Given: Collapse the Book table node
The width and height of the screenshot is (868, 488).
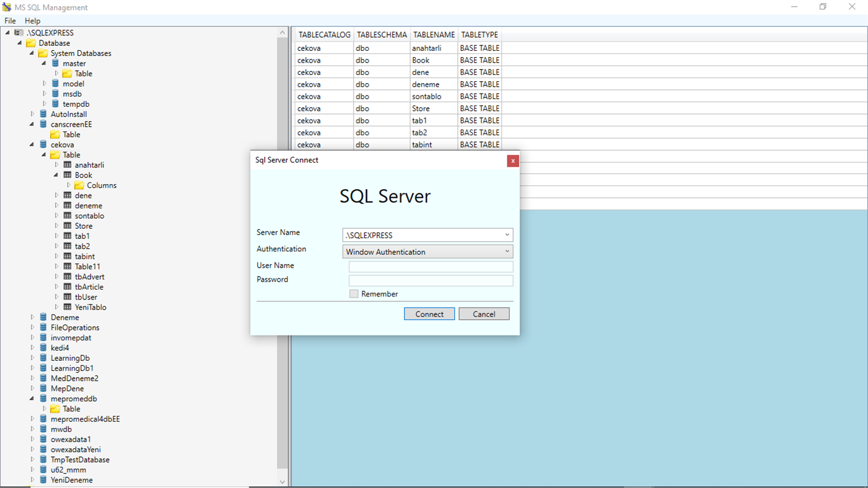Looking at the screenshot, I should pos(56,175).
